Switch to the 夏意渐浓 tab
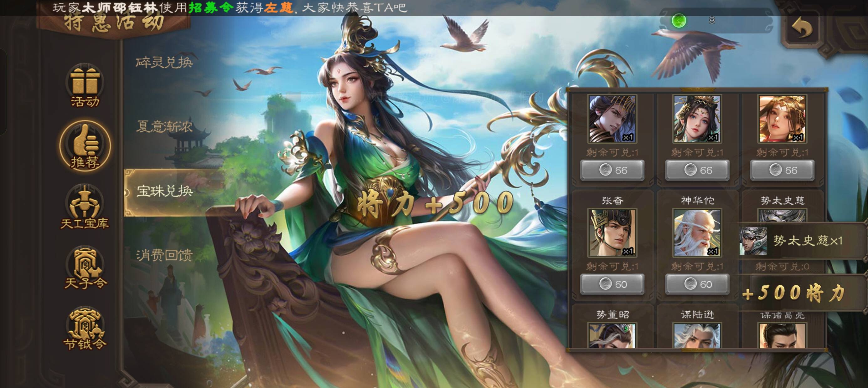This screenshot has width=868, height=388. point(164,126)
